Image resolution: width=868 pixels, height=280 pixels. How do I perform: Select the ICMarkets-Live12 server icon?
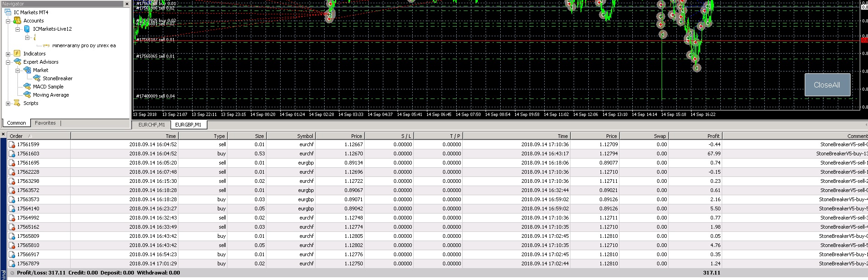(27, 29)
